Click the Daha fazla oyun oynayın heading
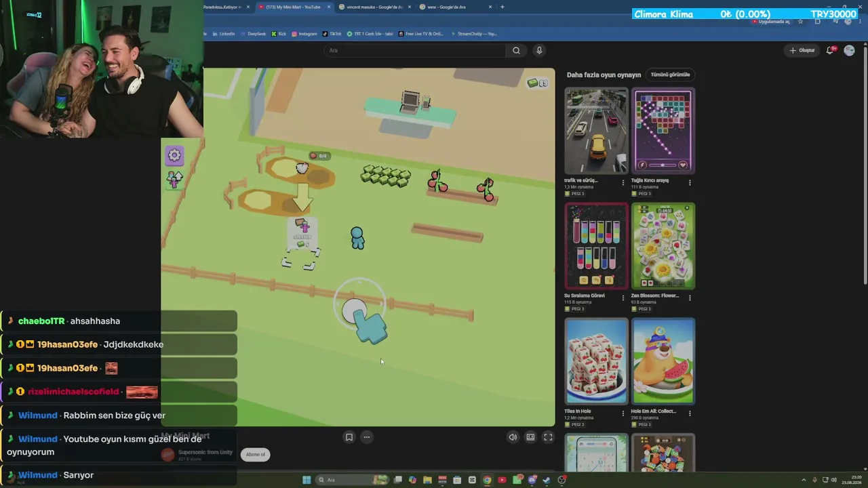Viewport: 868px width, 488px height. click(604, 75)
